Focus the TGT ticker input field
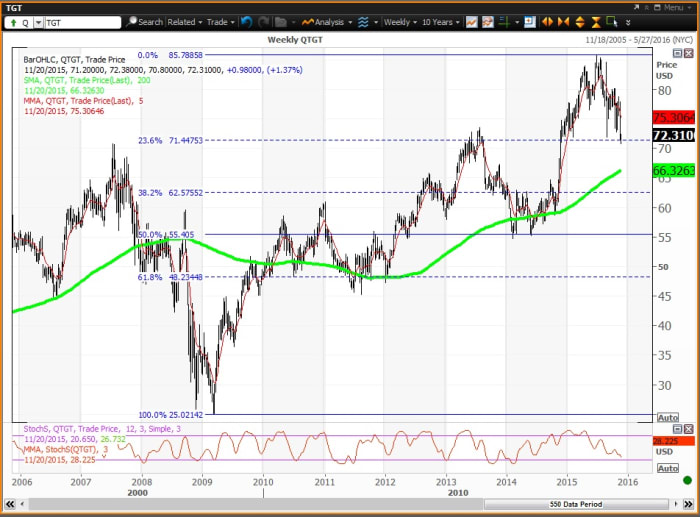The height and width of the screenshot is (517, 700). (83, 23)
